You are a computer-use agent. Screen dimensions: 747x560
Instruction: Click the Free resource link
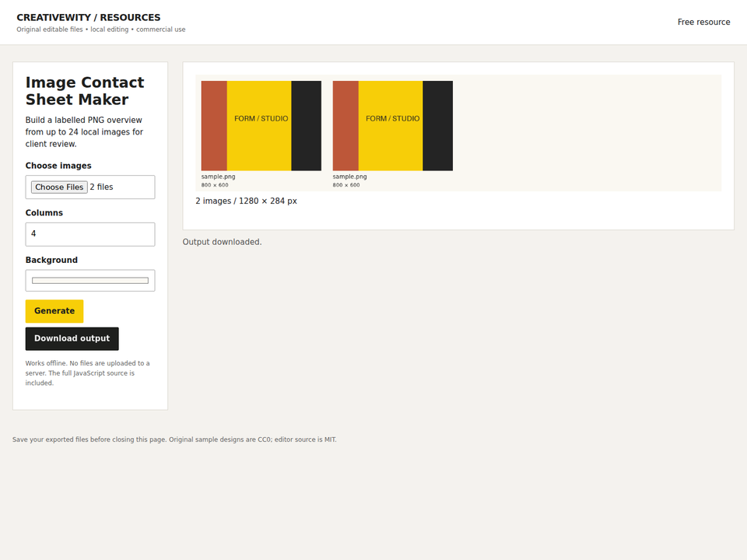703,22
